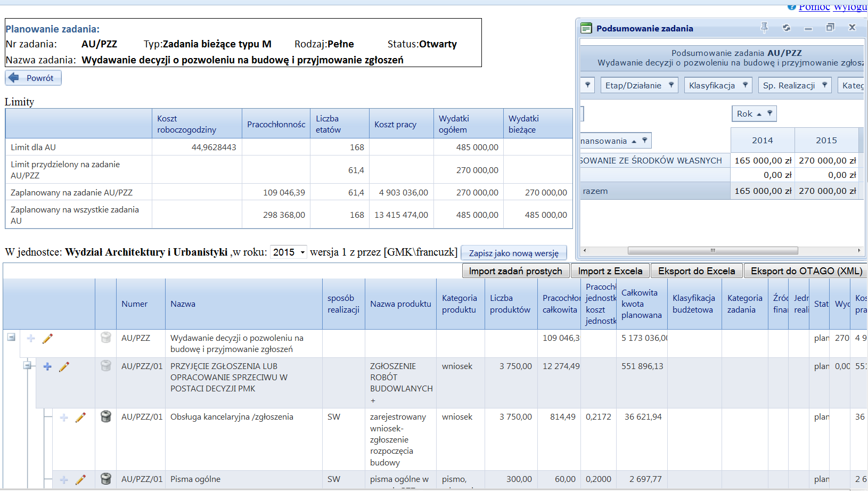Add subtask under PRZYJĘCIE ZGŁOSZENIA row
The height and width of the screenshot is (491, 868).
click(x=47, y=366)
